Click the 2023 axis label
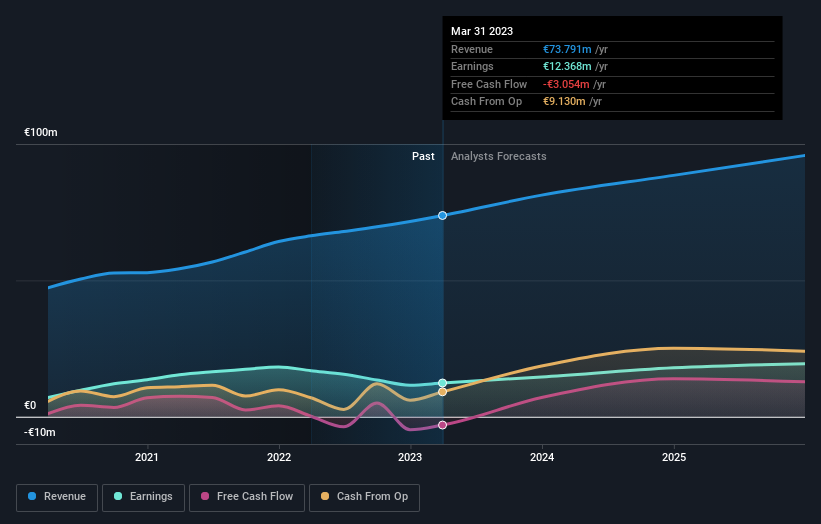Screen dimensions: 821x524 (410, 457)
